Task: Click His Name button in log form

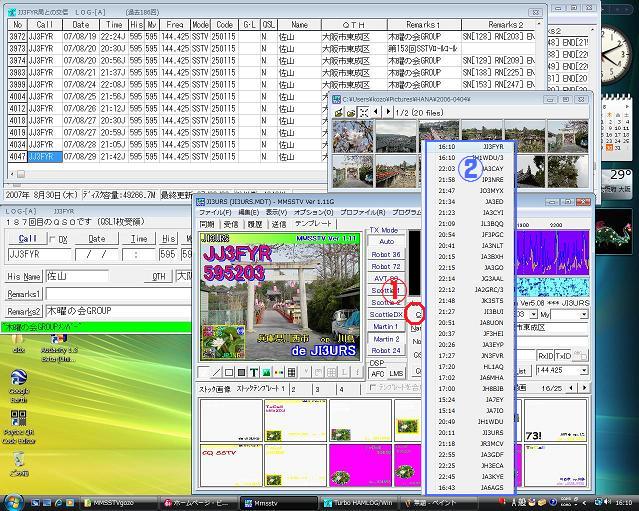Action: pyautogui.click(x=24, y=277)
